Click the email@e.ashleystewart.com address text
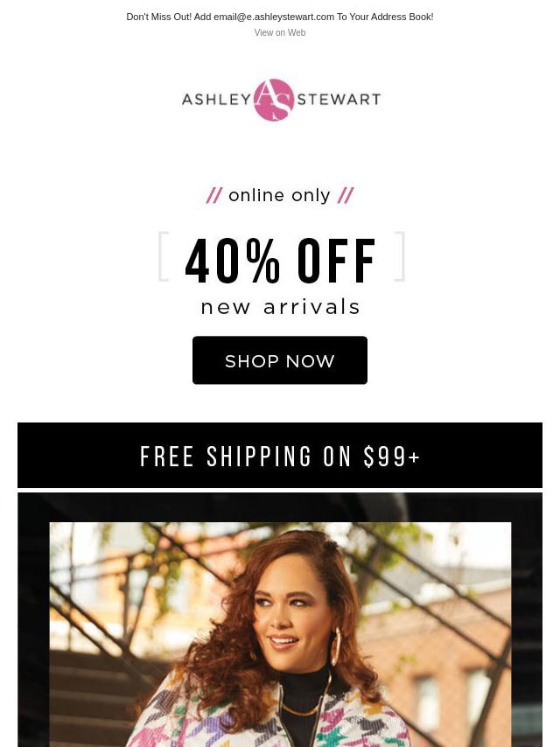This screenshot has width=560, height=747. pos(274,17)
